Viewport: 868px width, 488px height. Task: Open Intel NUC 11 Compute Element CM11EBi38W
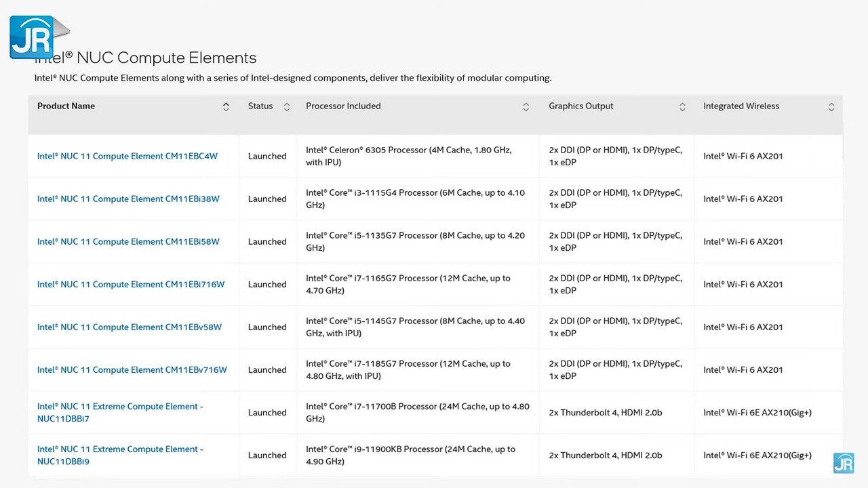tap(128, 199)
